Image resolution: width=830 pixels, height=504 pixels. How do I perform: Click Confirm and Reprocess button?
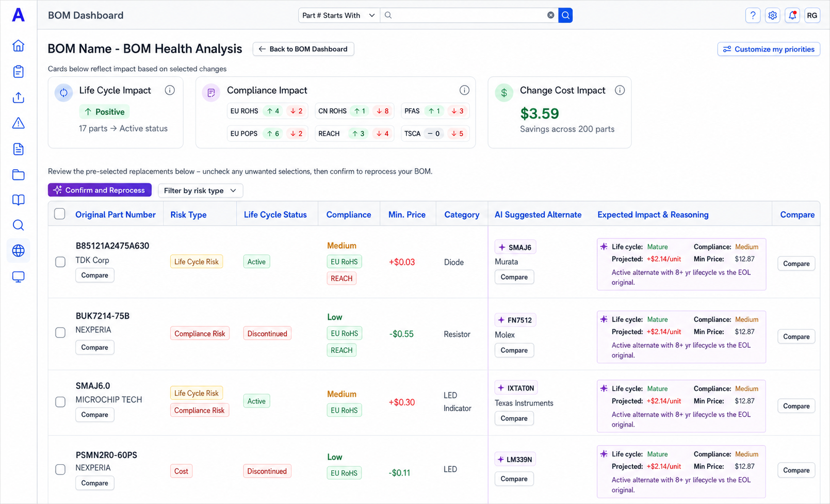click(x=100, y=190)
